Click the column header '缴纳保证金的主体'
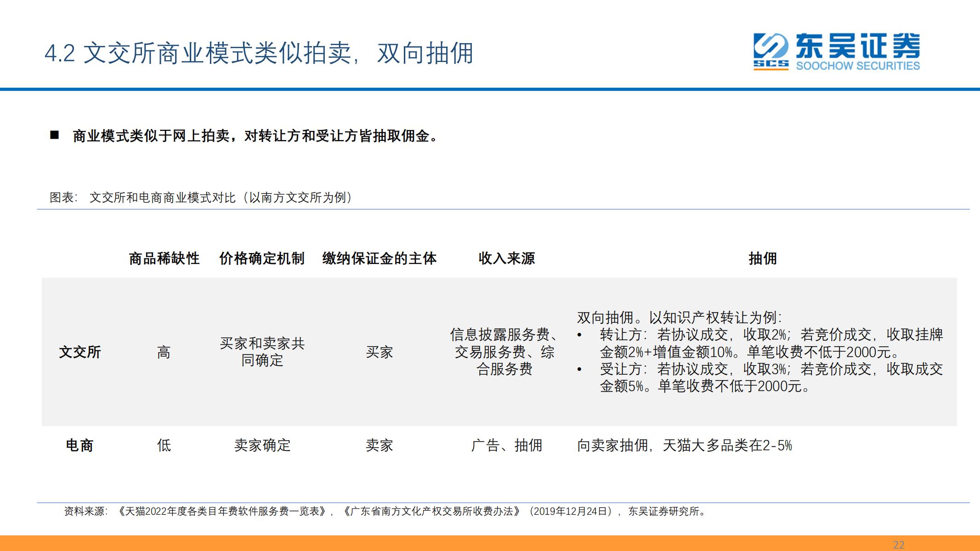This screenshot has height=551, width=980. coord(379,259)
